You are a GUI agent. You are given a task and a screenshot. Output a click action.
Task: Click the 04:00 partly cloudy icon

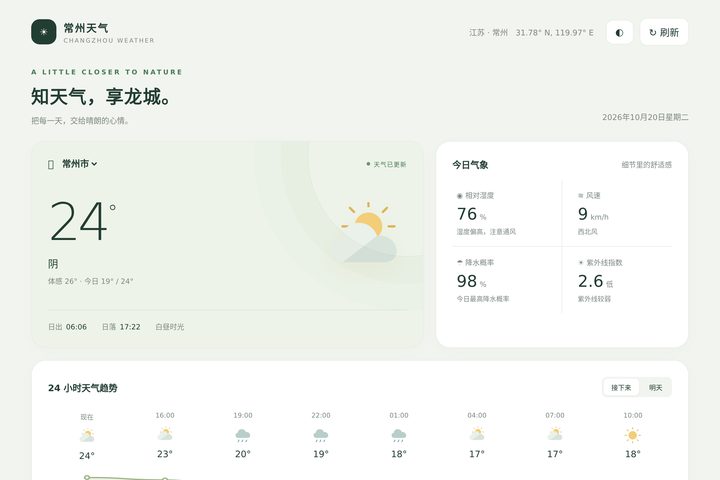[477, 434]
